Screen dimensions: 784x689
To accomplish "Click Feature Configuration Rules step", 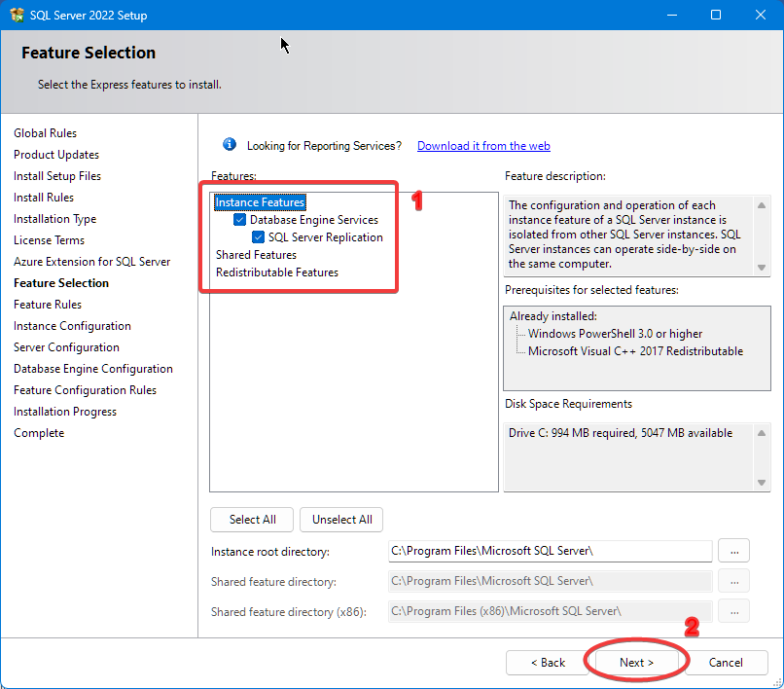I will (85, 390).
